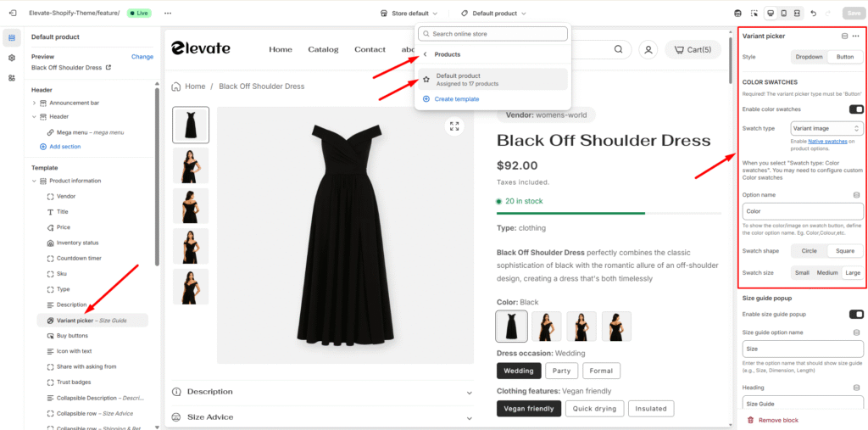Click the exit editor icon
Viewport: 868px width, 430px height.
click(x=12, y=13)
